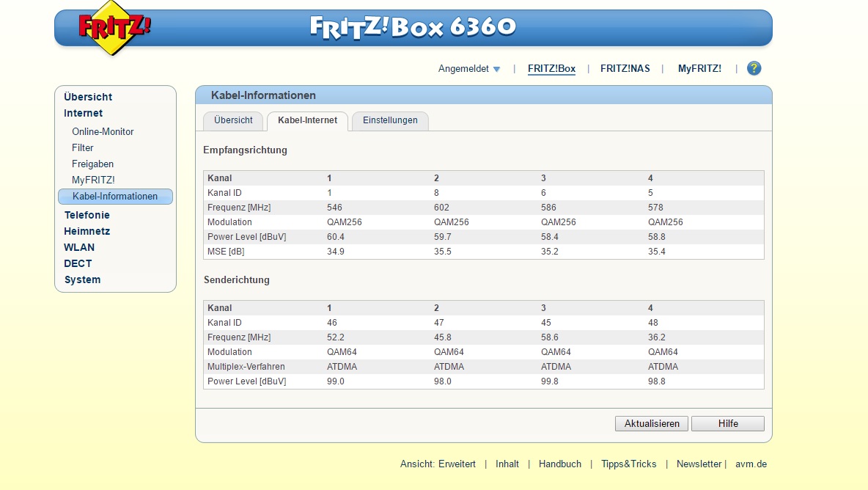
Task: Select upstream power level 98.0
Action: pyautogui.click(x=442, y=381)
